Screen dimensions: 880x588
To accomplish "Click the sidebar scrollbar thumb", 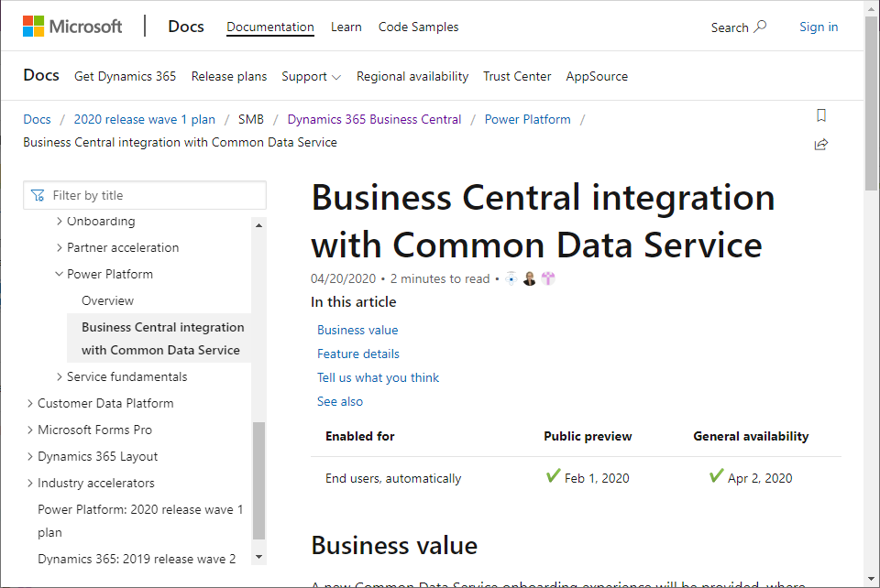I will coord(258,480).
